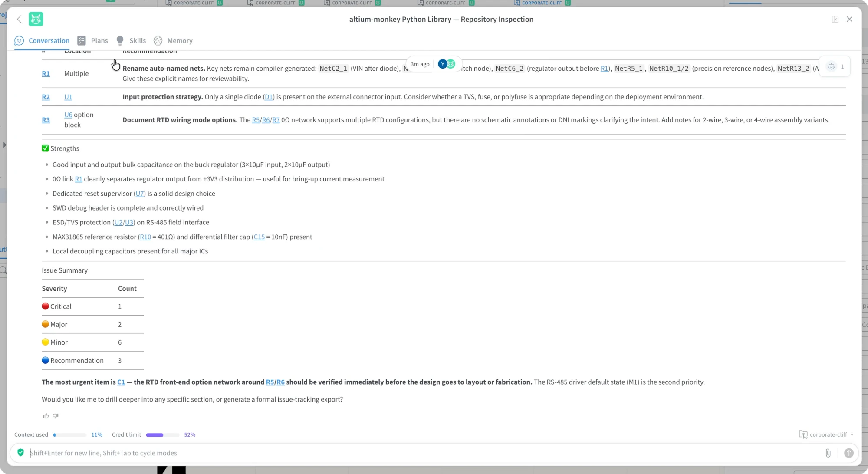This screenshot has height=474, width=868.
Task: Click the R10 reference resistor link
Action: pos(145,237)
